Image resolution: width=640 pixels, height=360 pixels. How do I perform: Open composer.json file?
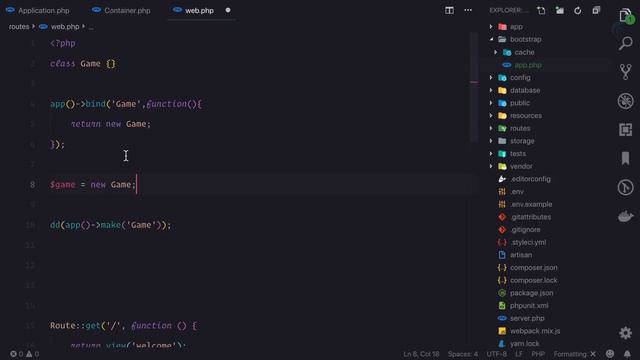click(533, 267)
